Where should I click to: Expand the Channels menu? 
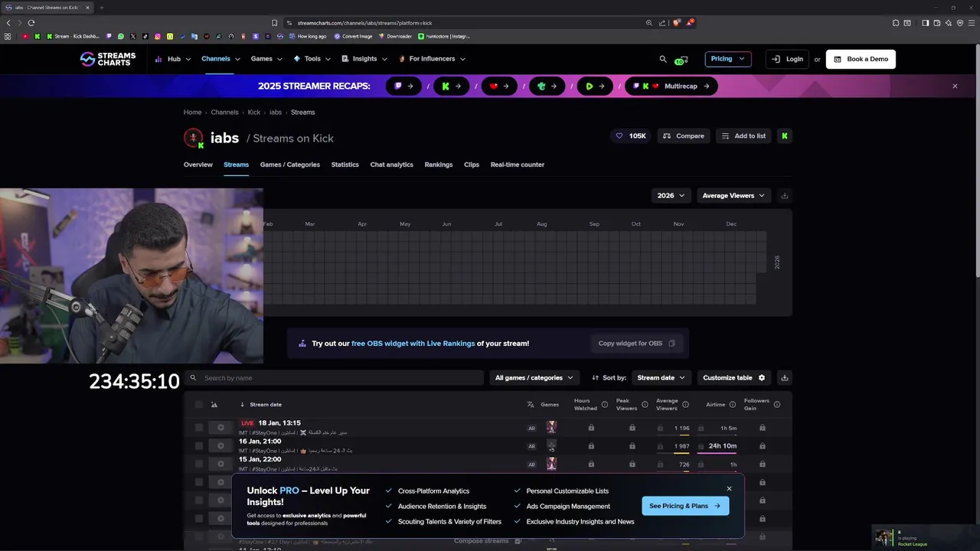(x=220, y=59)
